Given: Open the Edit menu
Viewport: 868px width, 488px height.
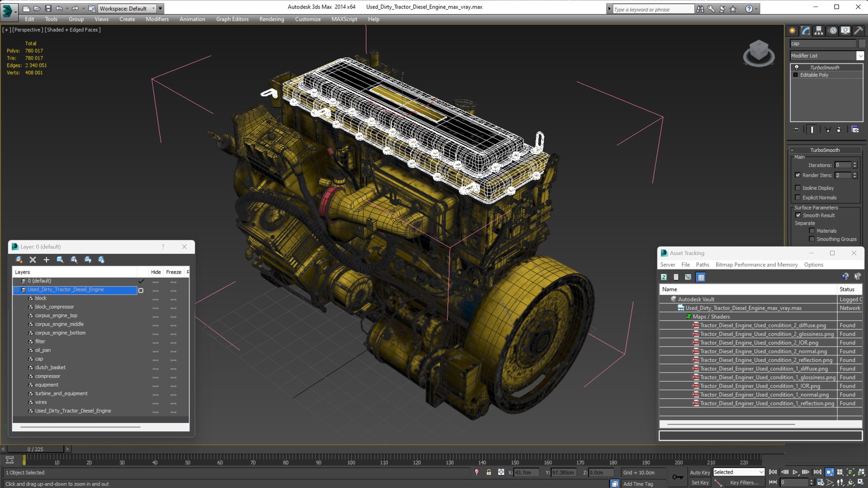Looking at the screenshot, I should (x=29, y=19).
